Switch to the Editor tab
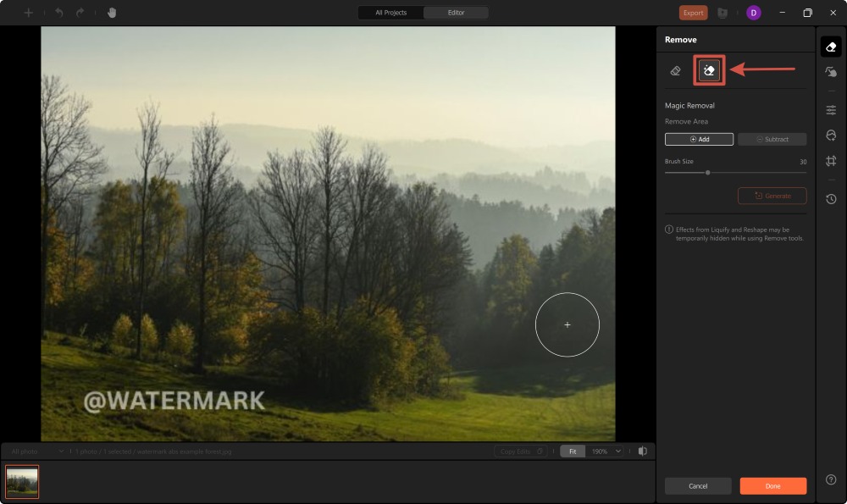The image size is (847, 504). [x=456, y=13]
